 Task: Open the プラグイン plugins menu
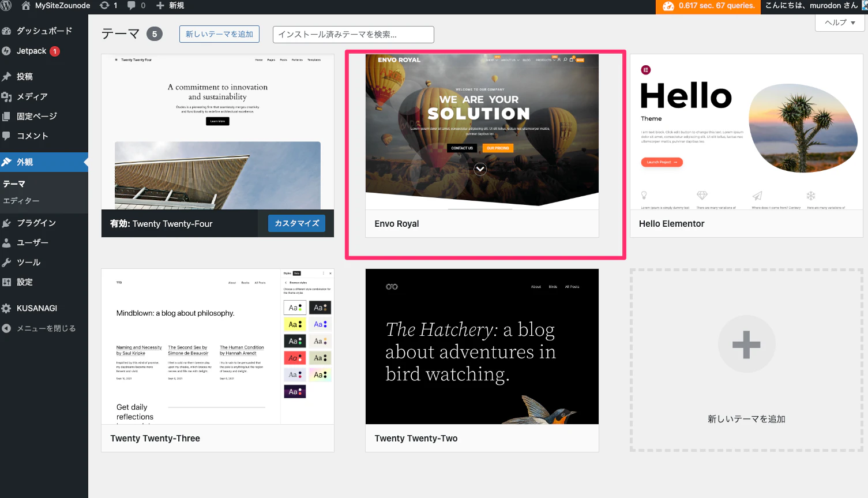tap(44, 223)
